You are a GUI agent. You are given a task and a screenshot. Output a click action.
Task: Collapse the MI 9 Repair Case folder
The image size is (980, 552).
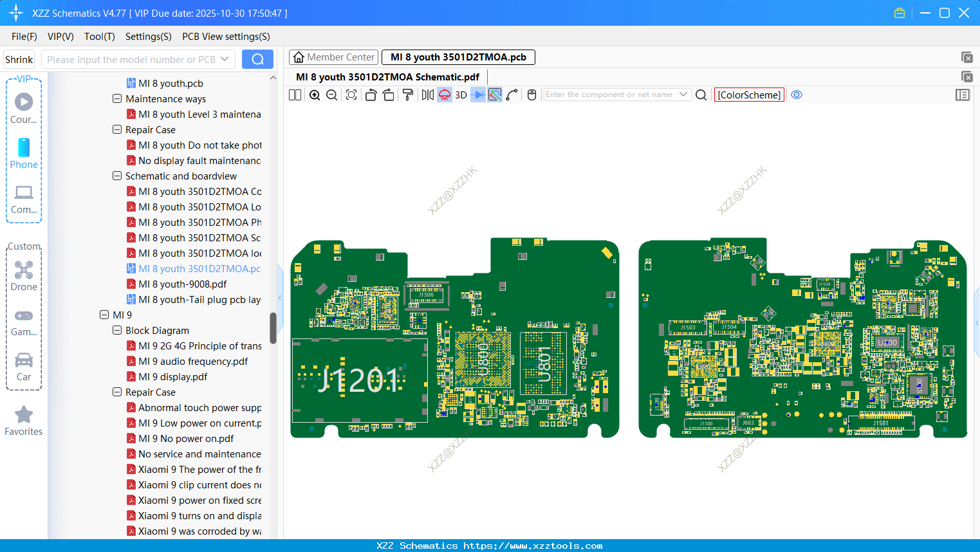(117, 392)
